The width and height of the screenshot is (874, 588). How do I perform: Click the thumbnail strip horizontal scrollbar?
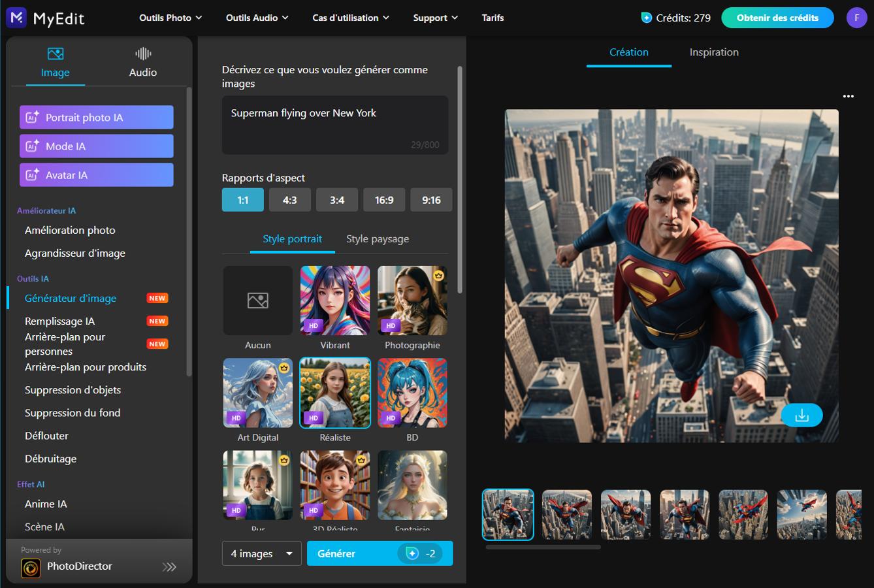543,547
